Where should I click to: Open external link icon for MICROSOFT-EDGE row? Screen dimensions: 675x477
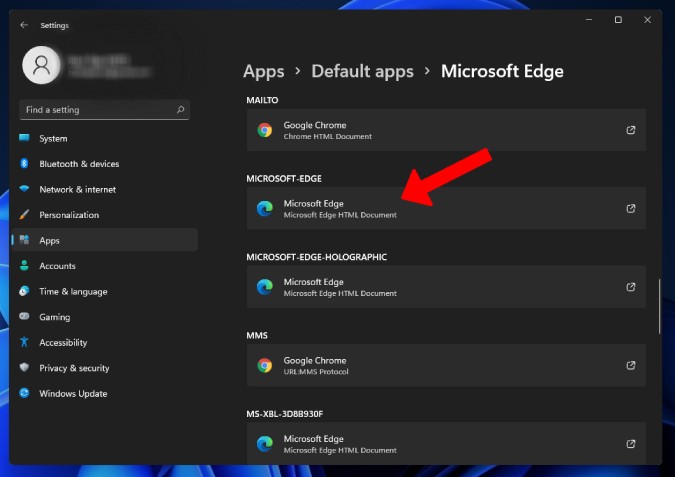coord(630,208)
